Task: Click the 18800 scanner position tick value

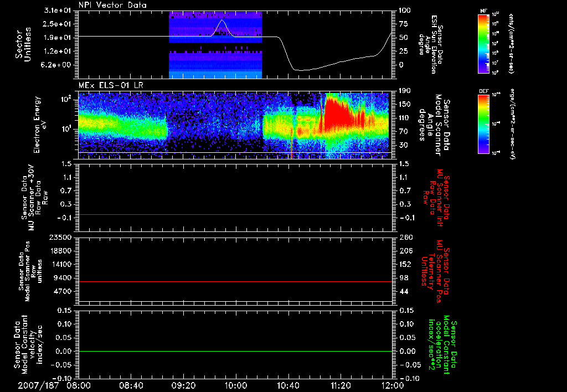Action: point(61,251)
